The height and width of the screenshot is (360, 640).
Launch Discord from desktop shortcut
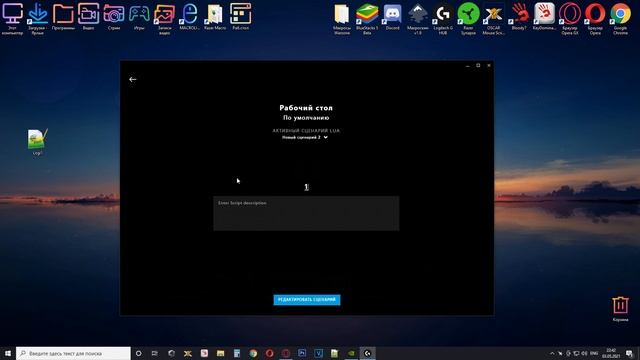coord(392,17)
